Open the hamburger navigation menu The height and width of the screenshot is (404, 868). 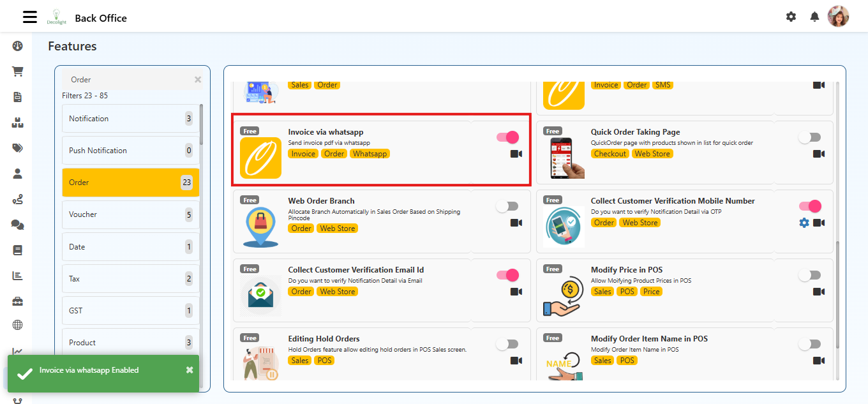tap(30, 17)
